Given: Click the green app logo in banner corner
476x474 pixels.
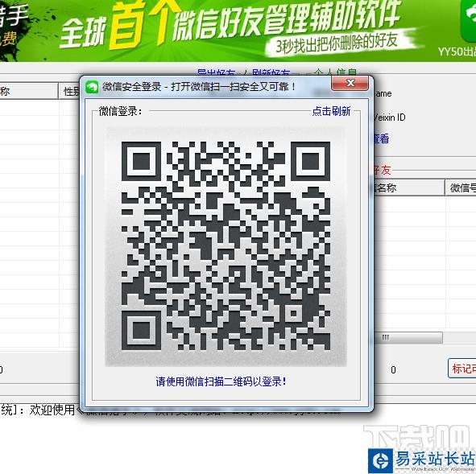Looking at the screenshot, I should click(x=469, y=22).
